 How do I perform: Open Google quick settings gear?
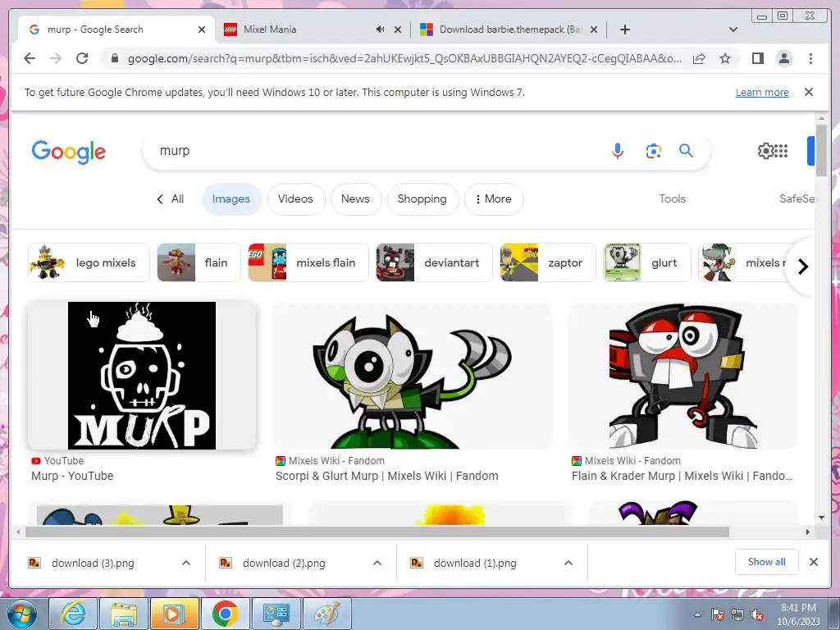click(765, 151)
